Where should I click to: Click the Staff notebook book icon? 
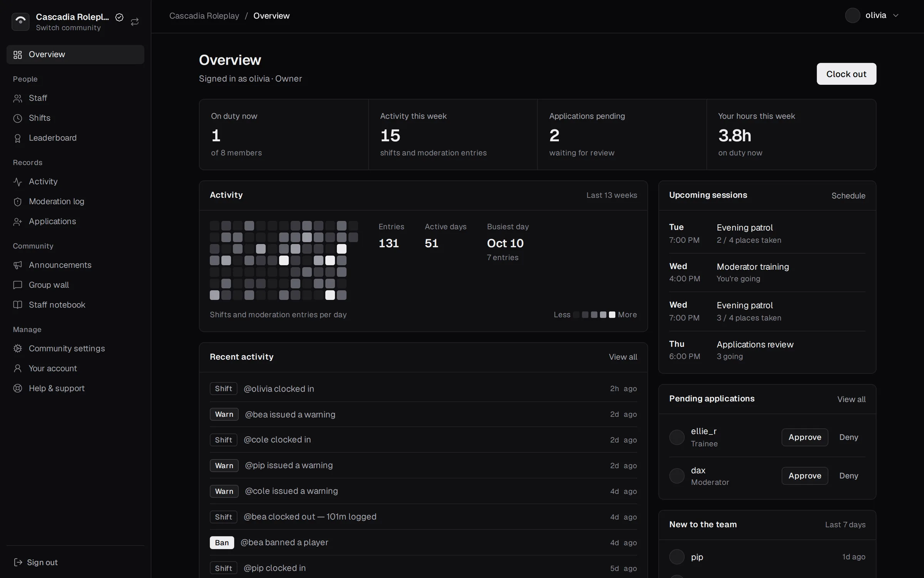[18, 305]
